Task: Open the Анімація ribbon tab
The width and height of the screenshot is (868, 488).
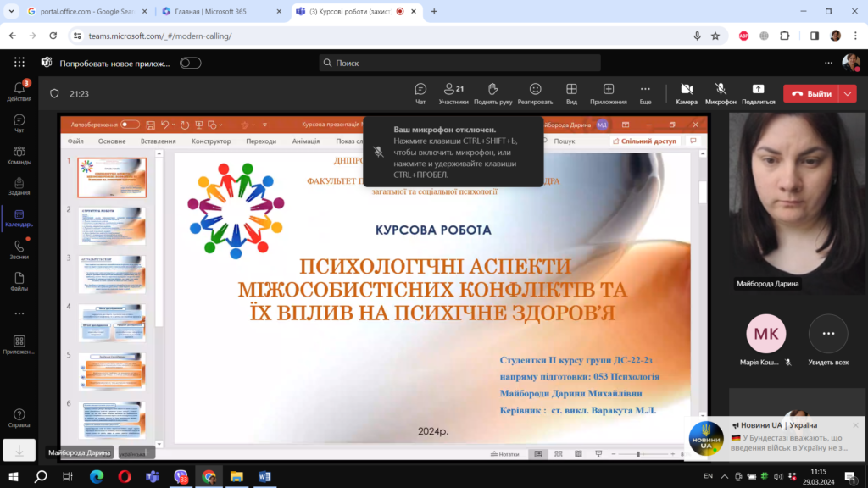Action: click(305, 141)
